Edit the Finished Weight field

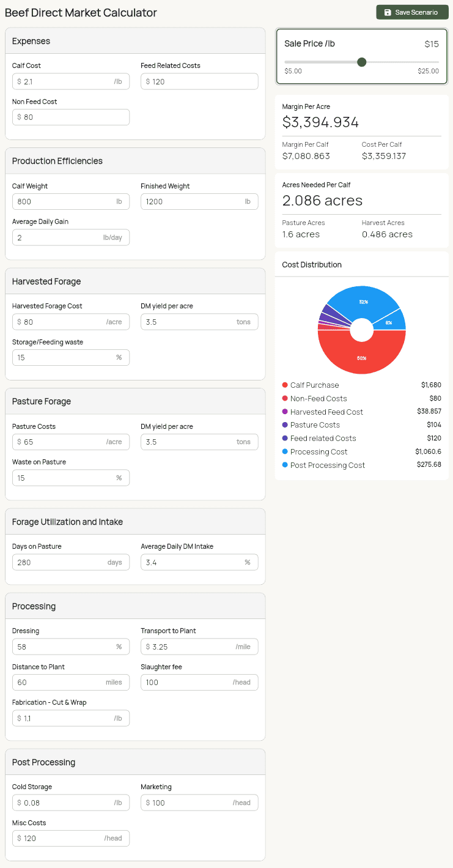[193, 202]
